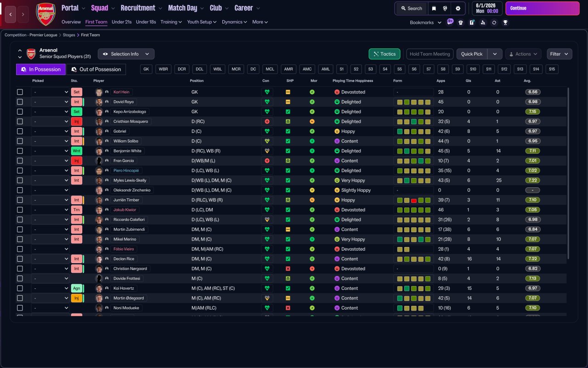Click the form squares for Jurriën Timber
This screenshot has height=368, width=588.
coord(413,200)
